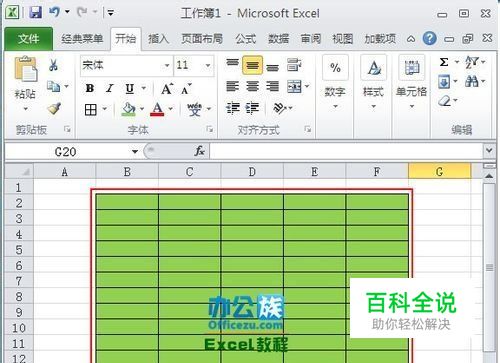Image resolution: width=500 pixels, height=363 pixels.
Task: Click the Wrap Text icon
Action: click(294, 65)
